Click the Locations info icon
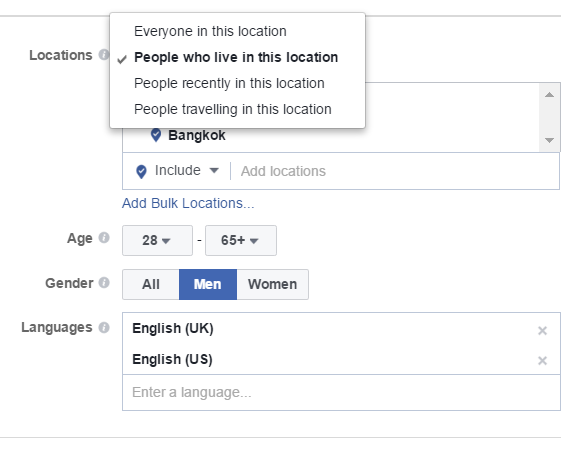572x450 pixels. click(x=104, y=55)
